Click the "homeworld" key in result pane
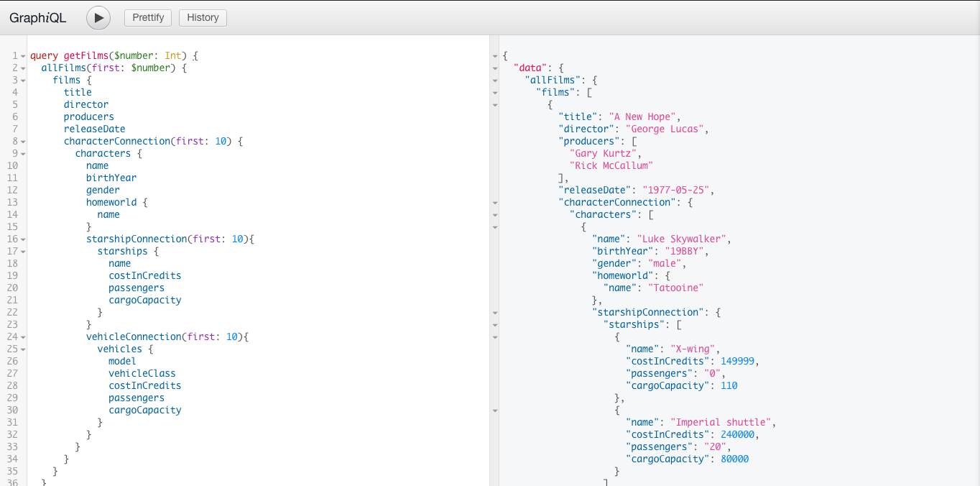Screen dimensions: 980x486 (622, 275)
